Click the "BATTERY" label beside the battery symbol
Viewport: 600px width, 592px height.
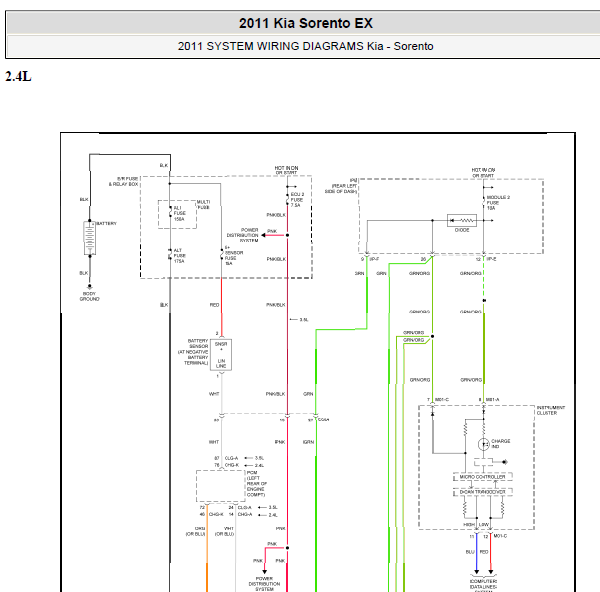pos(106,223)
